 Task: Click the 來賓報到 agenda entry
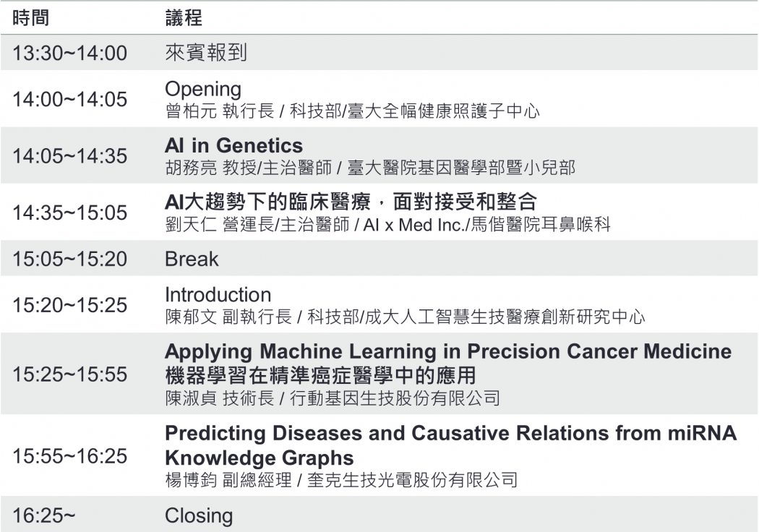click(x=206, y=52)
